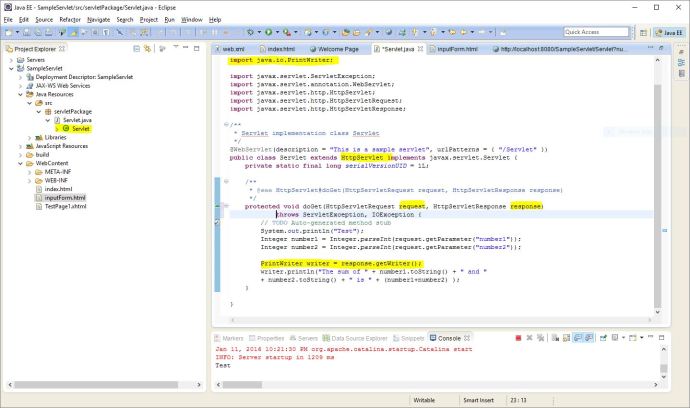Click the Outline icon in right sidebar

682,62
